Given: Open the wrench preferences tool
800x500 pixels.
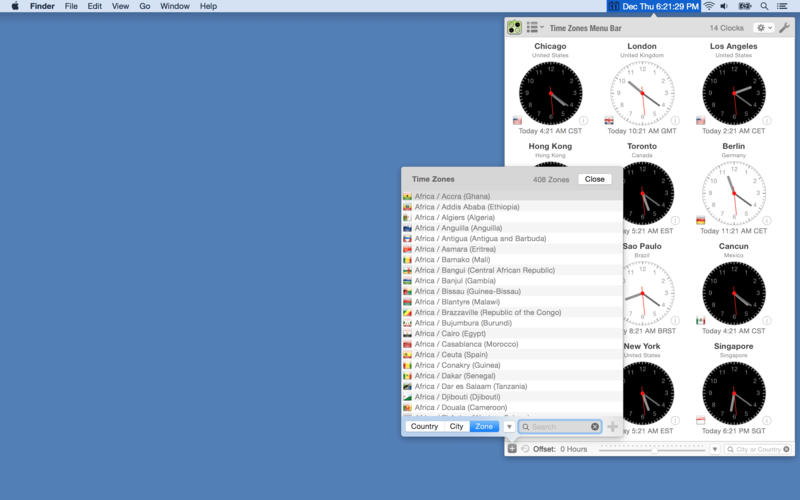Looking at the screenshot, I should [x=785, y=28].
